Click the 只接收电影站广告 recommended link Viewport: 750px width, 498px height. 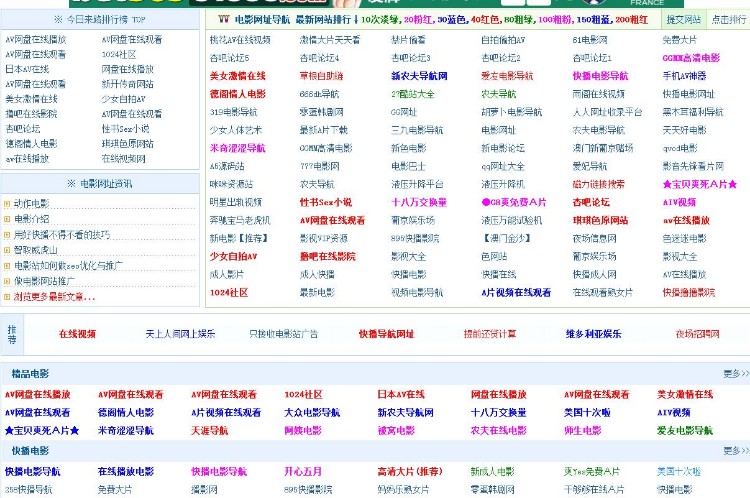coord(283,334)
